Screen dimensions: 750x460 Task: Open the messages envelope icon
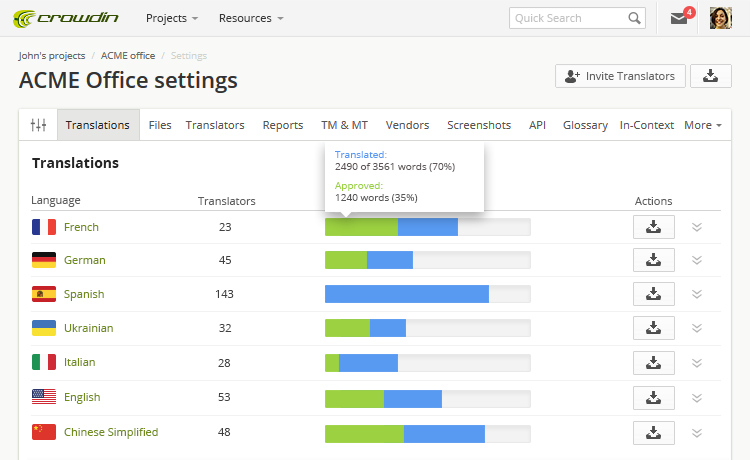click(x=678, y=19)
